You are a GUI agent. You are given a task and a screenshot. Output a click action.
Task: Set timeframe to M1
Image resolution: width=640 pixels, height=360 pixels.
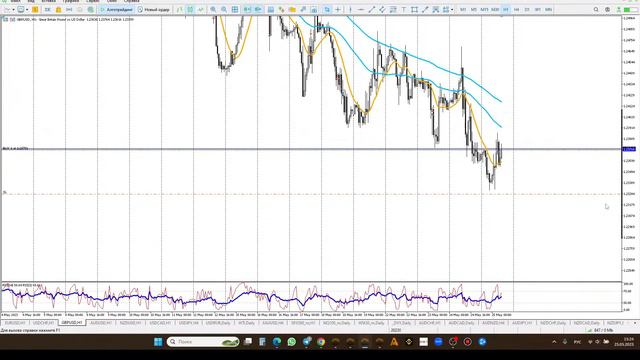pos(463,9)
